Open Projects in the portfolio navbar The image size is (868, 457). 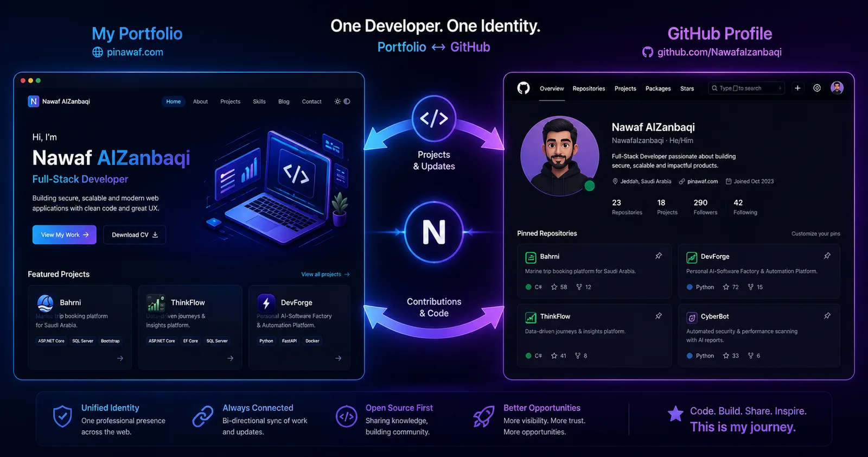(x=230, y=101)
